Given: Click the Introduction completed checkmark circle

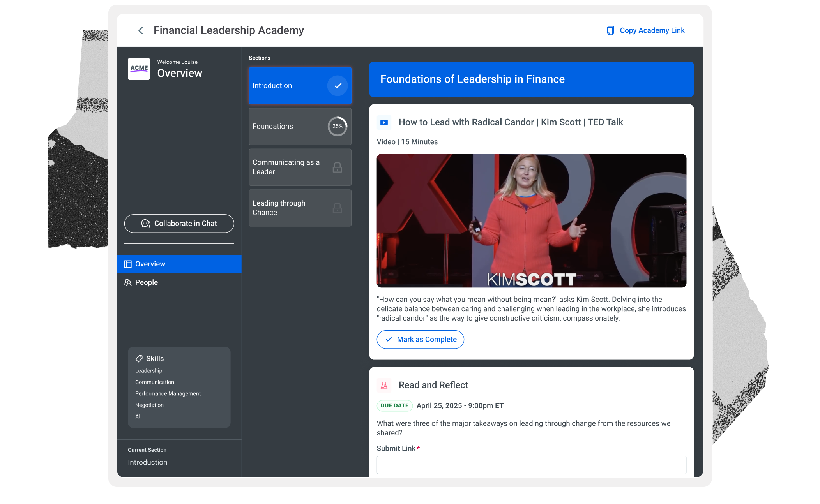Looking at the screenshot, I should [x=338, y=86].
